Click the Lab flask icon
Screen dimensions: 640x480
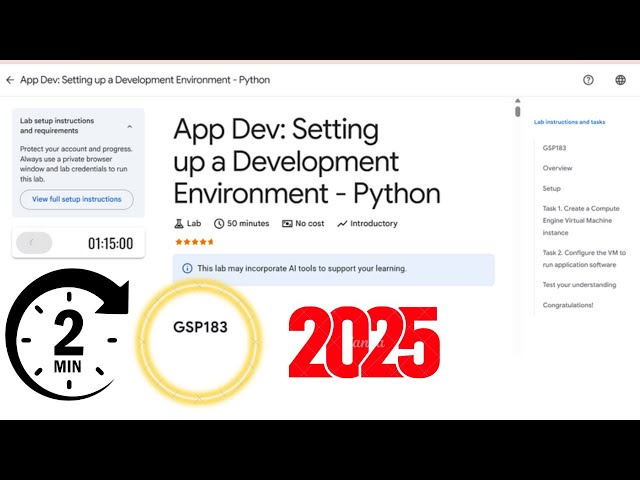coord(179,224)
